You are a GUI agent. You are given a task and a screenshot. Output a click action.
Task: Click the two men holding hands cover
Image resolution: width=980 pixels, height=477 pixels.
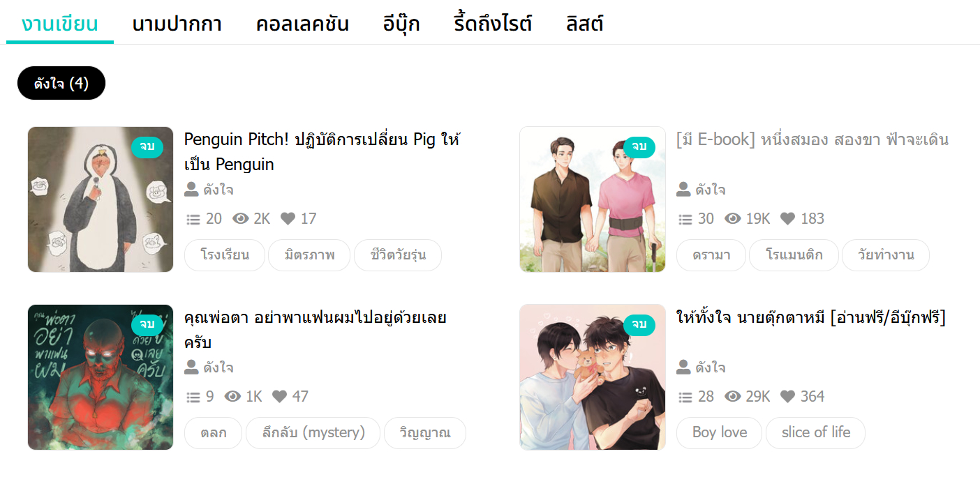tap(593, 199)
